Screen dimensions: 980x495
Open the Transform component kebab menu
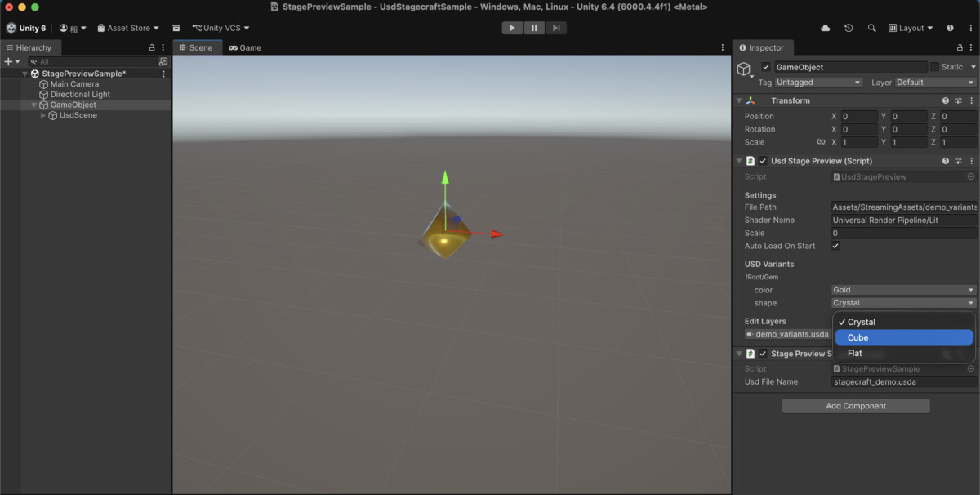971,100
